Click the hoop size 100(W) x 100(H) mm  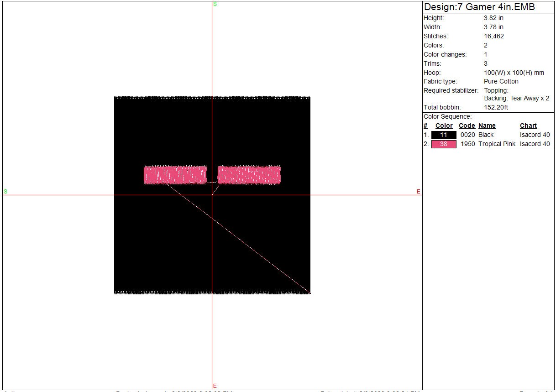(514, 73)
